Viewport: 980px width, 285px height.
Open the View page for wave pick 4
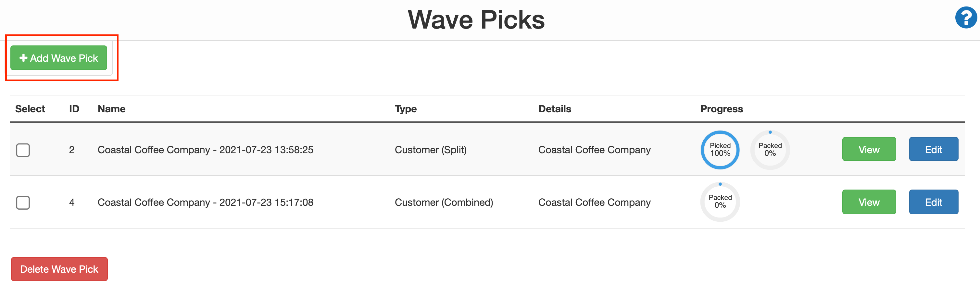[869, 202]
